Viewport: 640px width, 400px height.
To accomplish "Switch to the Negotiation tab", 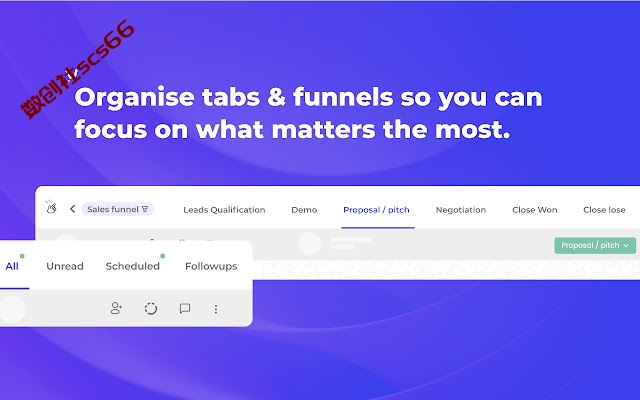I will (461, 210).
